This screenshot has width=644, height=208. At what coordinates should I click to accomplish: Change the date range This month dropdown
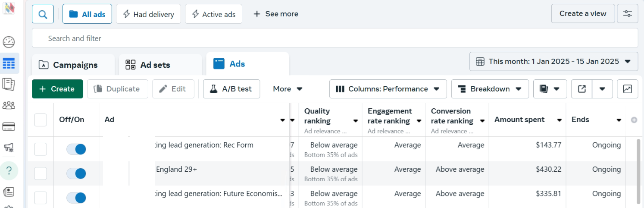[553, 61]
